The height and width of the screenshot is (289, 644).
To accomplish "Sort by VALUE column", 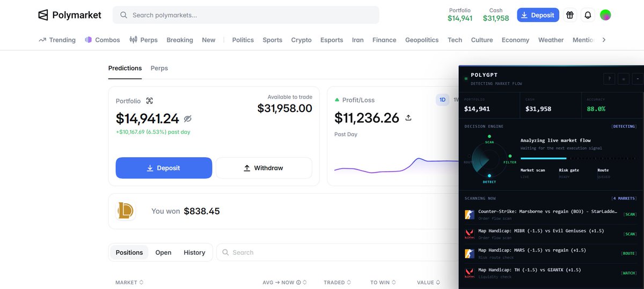I will [x=428, y=282].
